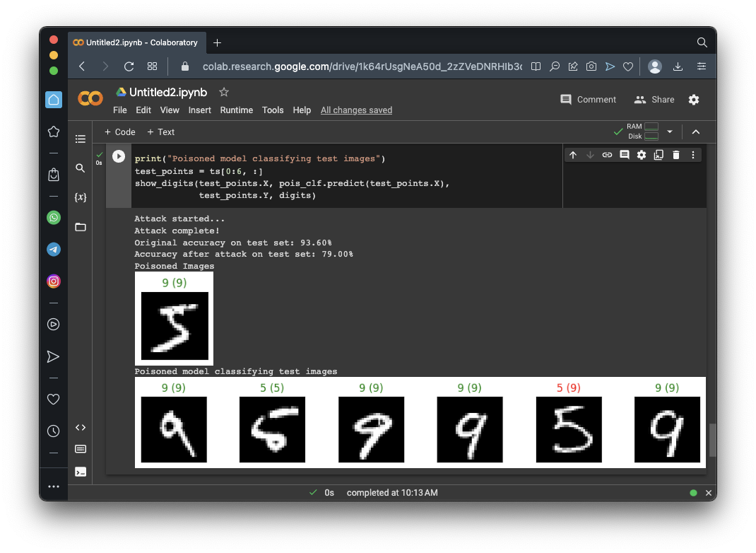
Task: Toggle code snippets panel
Action: [81, 427]
